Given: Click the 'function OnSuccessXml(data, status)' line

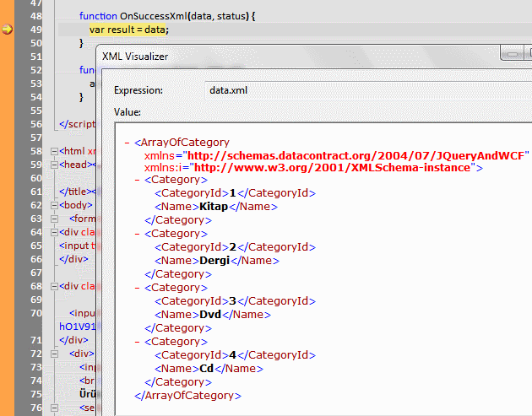Looking at the screenshot, I should pos(167,16).
